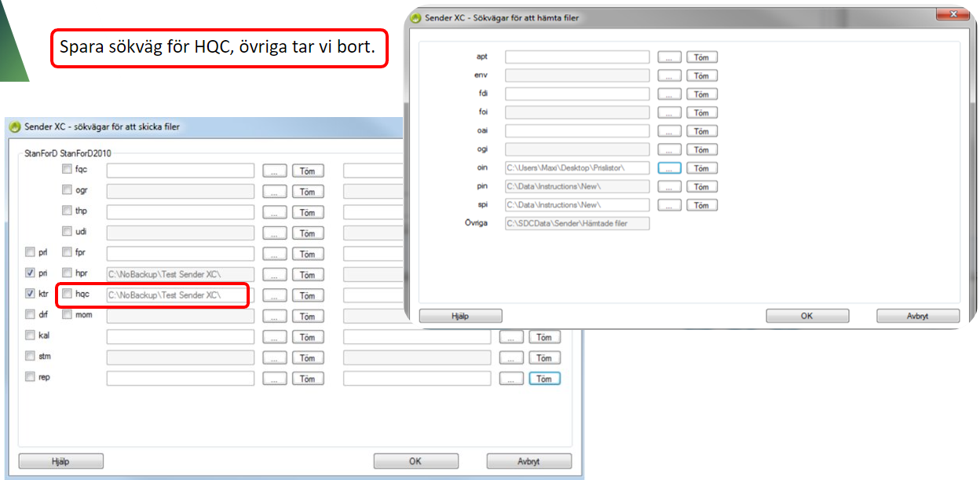Image resolution: width=980 pixels, height=480 pixels.
Task: Toggle the rep checkbox
Action: coord(30,377)
